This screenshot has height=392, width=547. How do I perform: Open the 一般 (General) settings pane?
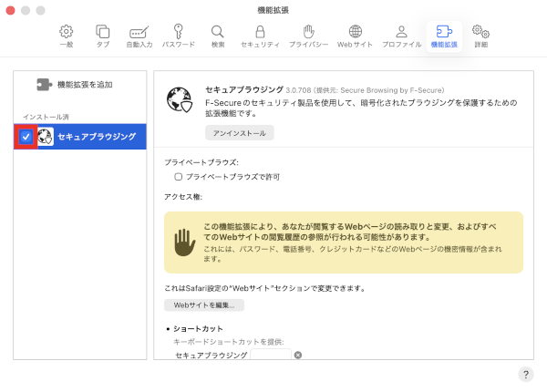pyautogui.click(x=66, y=36)
